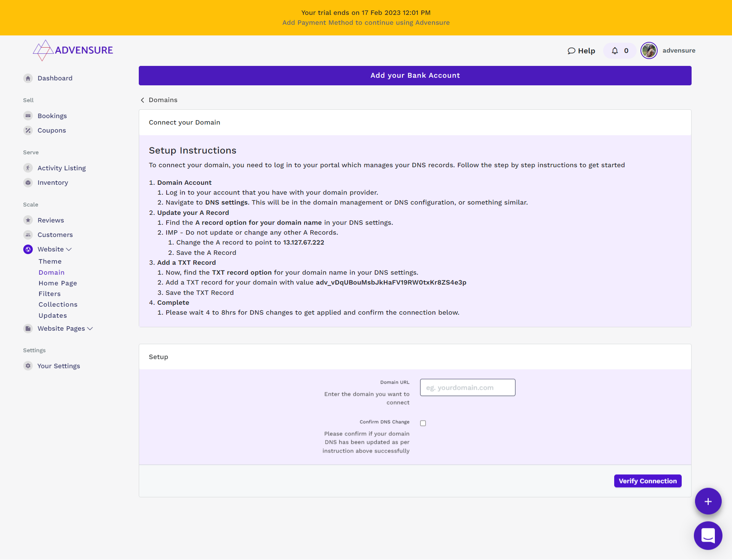The width and height of the screenshot is (732, 560).
Task: Open Collections under Website
Action: pos(58,304)
